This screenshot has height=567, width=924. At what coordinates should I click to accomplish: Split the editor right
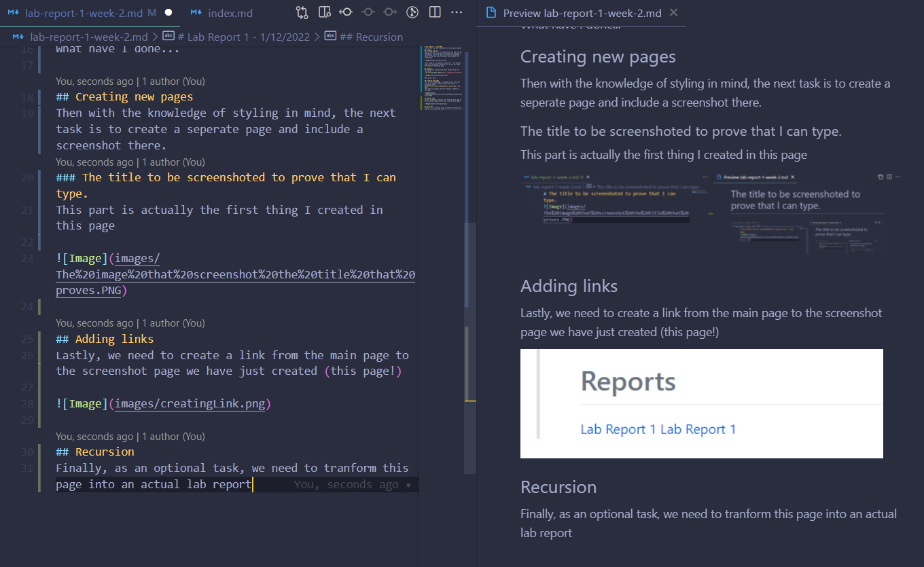pyautogui.click(x=435, y=12)
